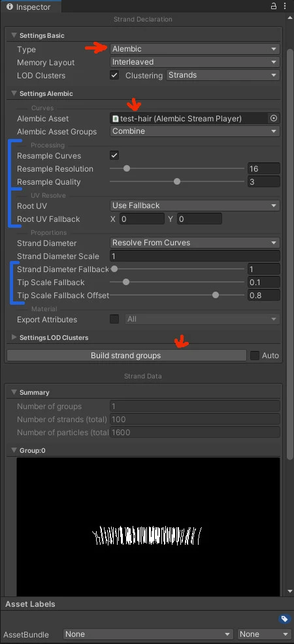Expand the Settings LOD Clusters foldout
The image size is (294, 644).
point(14,337)
